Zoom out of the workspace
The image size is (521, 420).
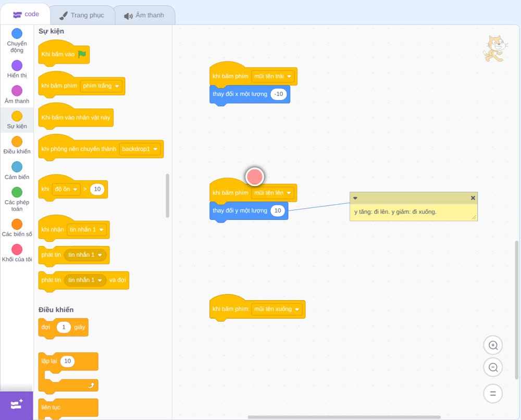(493, 367)
